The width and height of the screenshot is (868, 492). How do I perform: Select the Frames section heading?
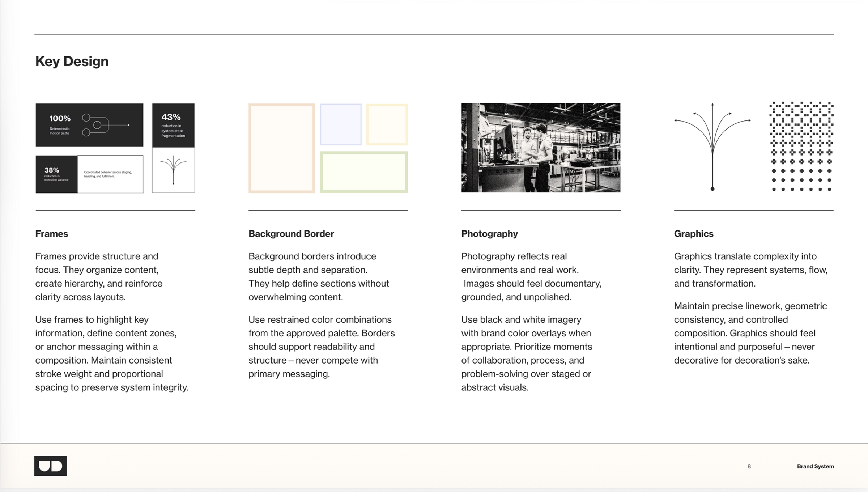pyautogui.click(x=51, y=234)
